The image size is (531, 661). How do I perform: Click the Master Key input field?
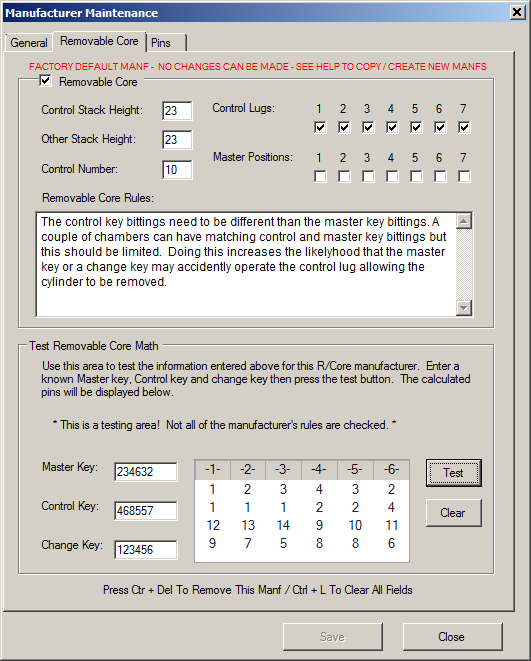coord(146,472)
